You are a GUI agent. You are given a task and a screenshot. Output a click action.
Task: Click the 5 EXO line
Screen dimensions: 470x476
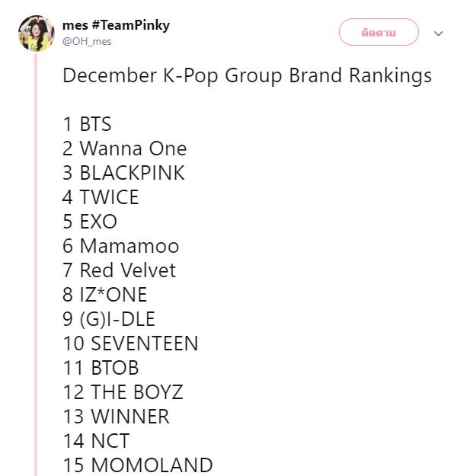point(90,222)
